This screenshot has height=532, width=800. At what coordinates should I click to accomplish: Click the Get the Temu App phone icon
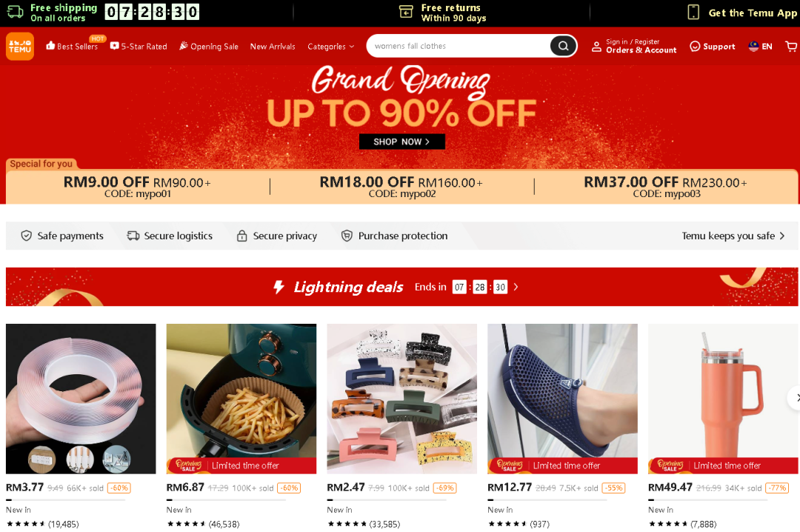[x=693, y=13]
